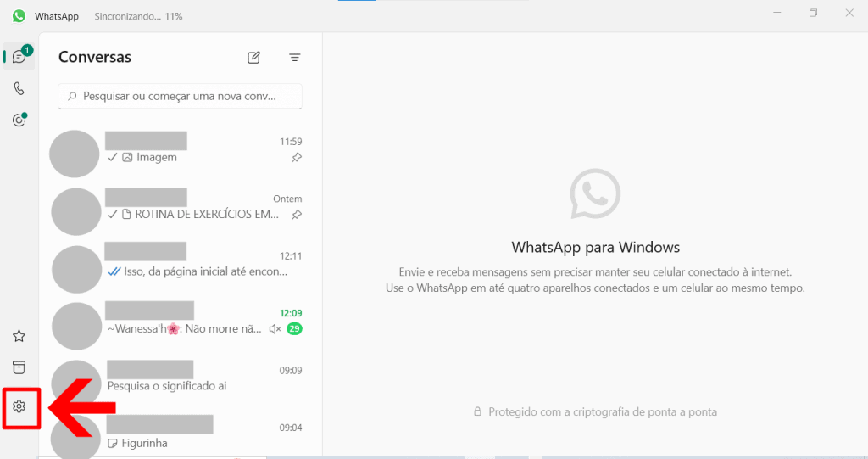Click blue double-check marks on 12:11 chat
The height and width of the screenshot is (459, 868).
pos(114,271)
